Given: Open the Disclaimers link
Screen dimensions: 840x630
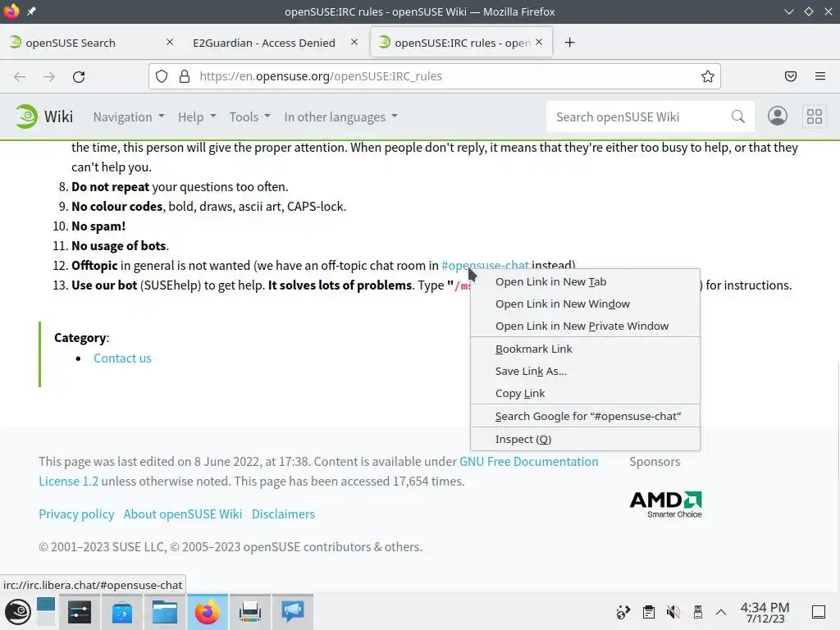Looking at the screenshot, I should coord(283,514).
